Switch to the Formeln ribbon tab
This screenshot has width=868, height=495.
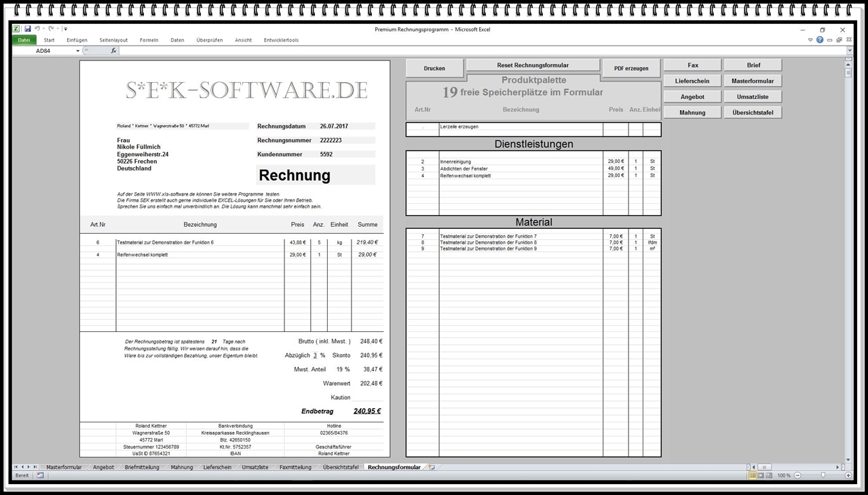tap(149, 39)
